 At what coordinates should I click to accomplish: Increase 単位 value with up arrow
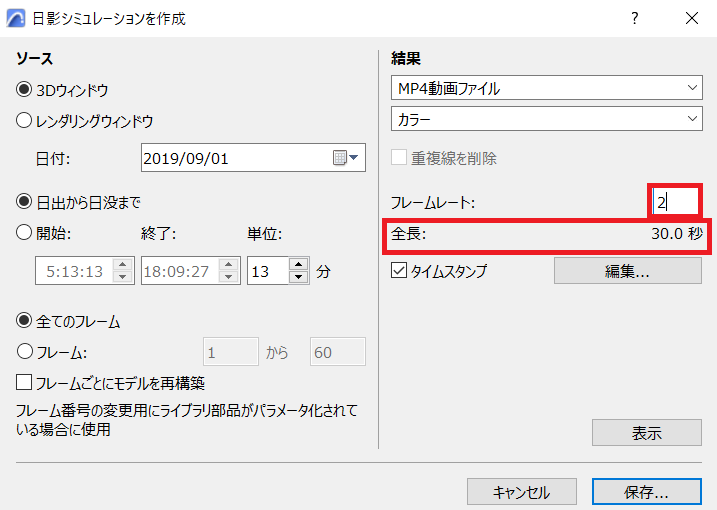click(299, 264)
